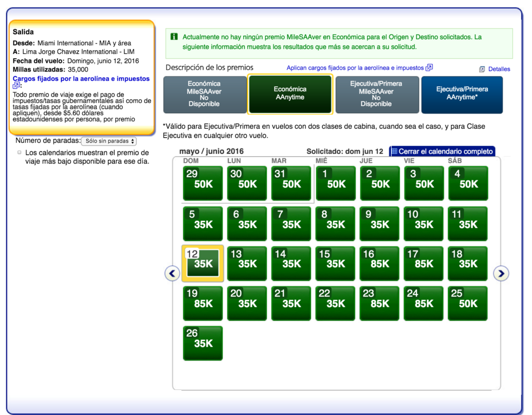The width and height of the screenshot is (532, 415).
Task: Select June 5 at 35K
Action: click(203, 224)
